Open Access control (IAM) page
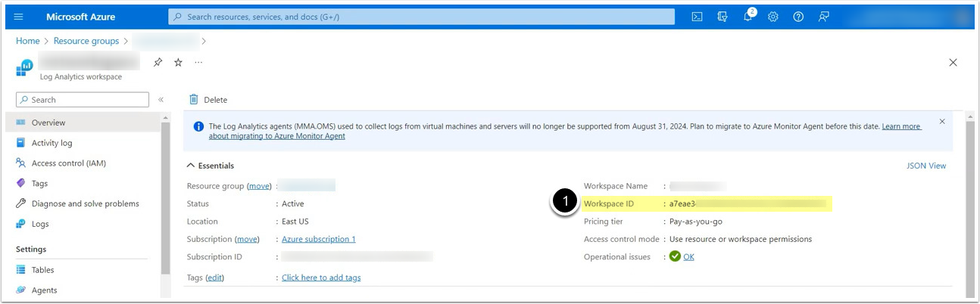This screenshot has height=304, width=980. (x=68, y=163)
